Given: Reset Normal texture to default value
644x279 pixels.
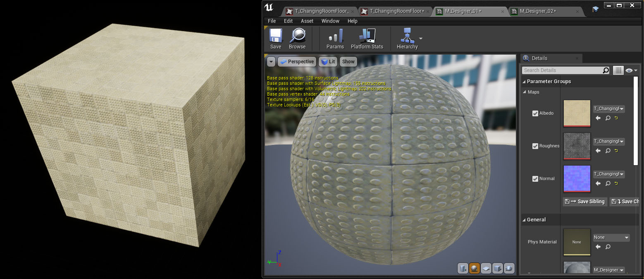Looking at the screenshot, I should point(616,183).
